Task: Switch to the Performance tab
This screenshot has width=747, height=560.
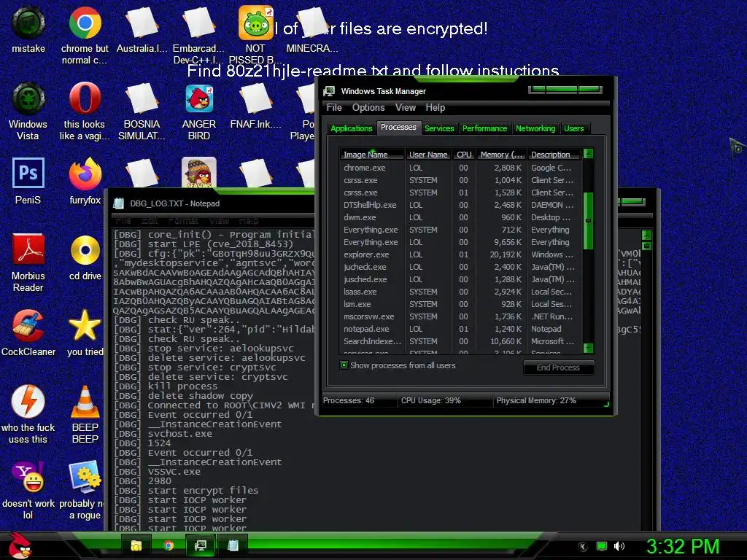Action: (484, 128)
